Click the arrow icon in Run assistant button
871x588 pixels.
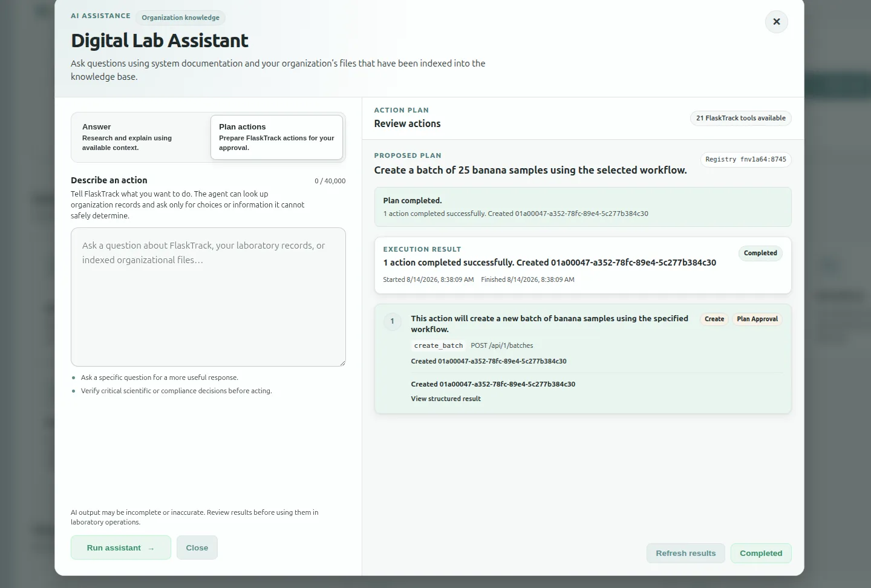pyautogui.click(x=151, y=549)
